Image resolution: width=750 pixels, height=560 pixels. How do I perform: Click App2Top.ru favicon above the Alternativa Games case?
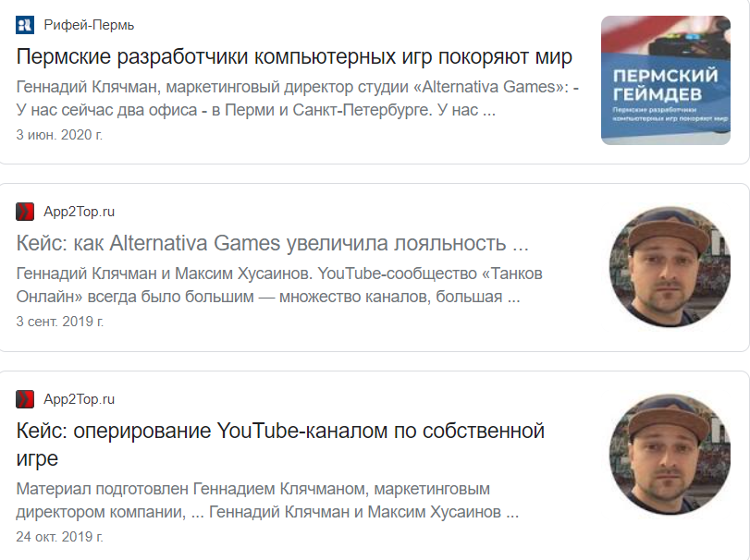coord(25,212)
